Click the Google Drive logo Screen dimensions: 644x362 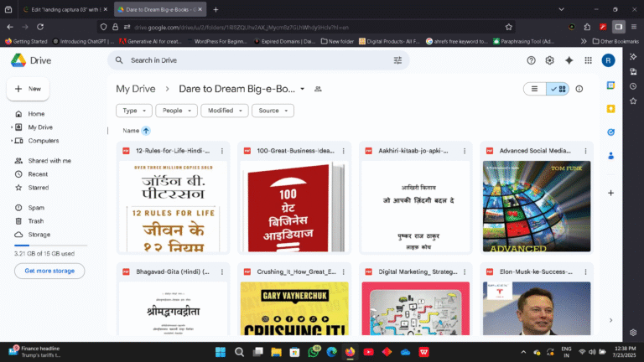point(18,60)
